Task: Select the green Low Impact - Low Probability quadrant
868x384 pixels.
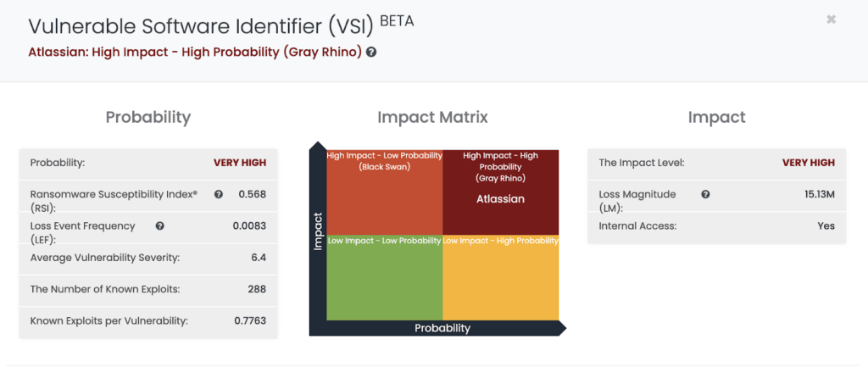Action: (384, 281)
